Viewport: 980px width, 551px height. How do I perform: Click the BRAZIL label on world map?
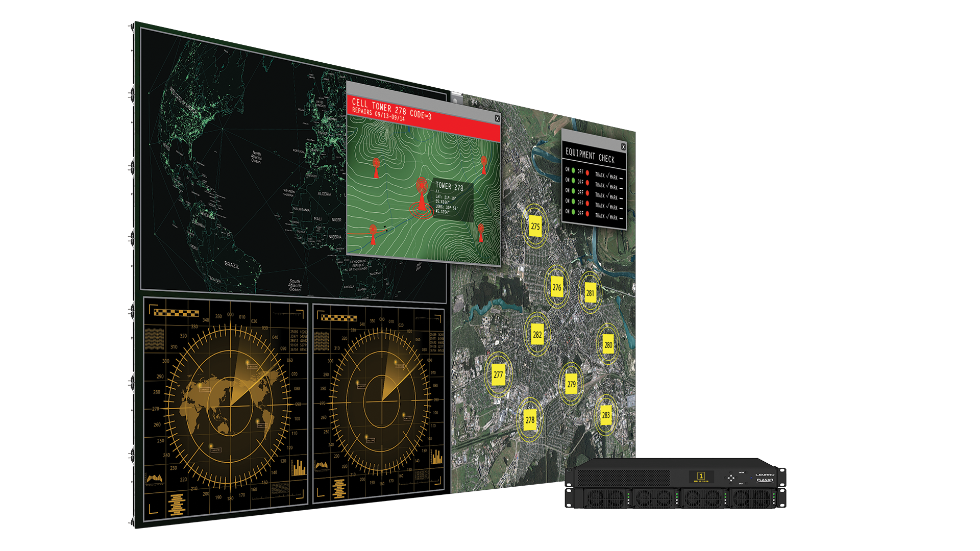click(x=232, y=265)
